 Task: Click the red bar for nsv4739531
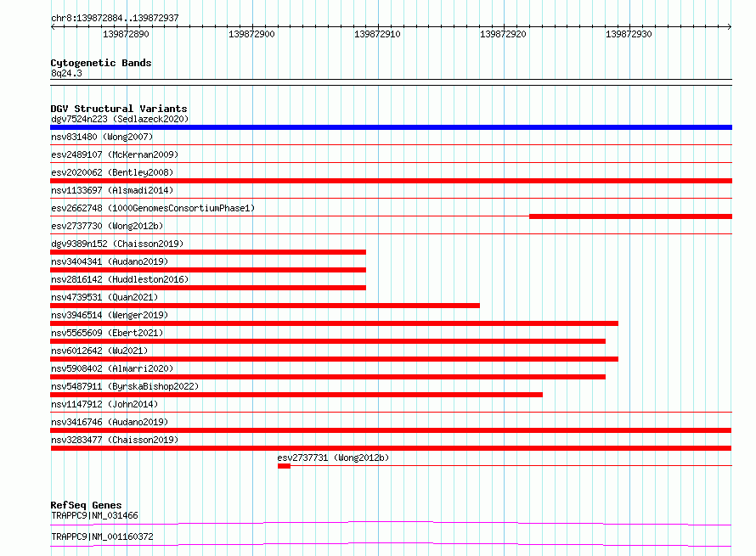pyautogui.click(x=265, y=306)
